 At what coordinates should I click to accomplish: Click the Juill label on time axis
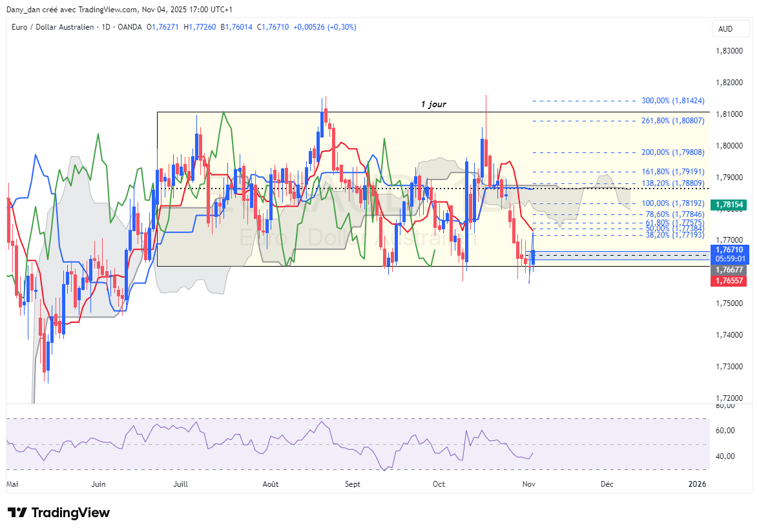click(x=181, y=484)
